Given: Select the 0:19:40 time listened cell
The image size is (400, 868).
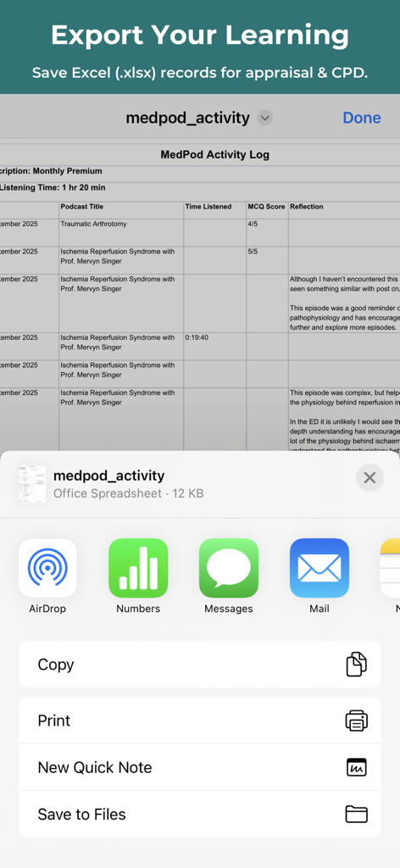Looking at the screenshot, I should point(215,346).
